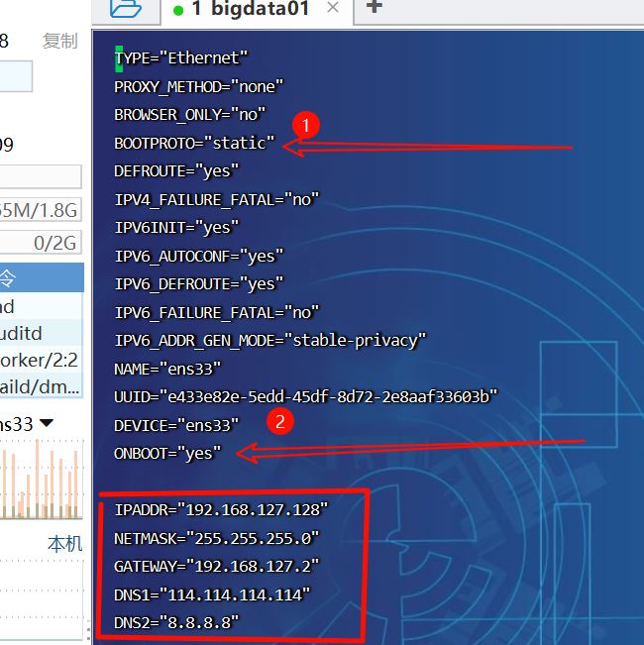Click the IPADDR="192.168.127.128" line
Viewport: 644px width, 645px height.
(x=221, y=510)
